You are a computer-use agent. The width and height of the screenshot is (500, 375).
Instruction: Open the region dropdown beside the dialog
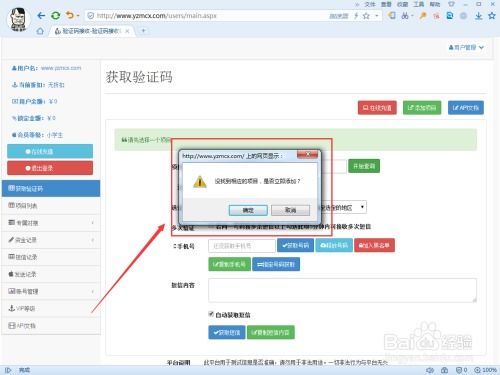(343, 207)
